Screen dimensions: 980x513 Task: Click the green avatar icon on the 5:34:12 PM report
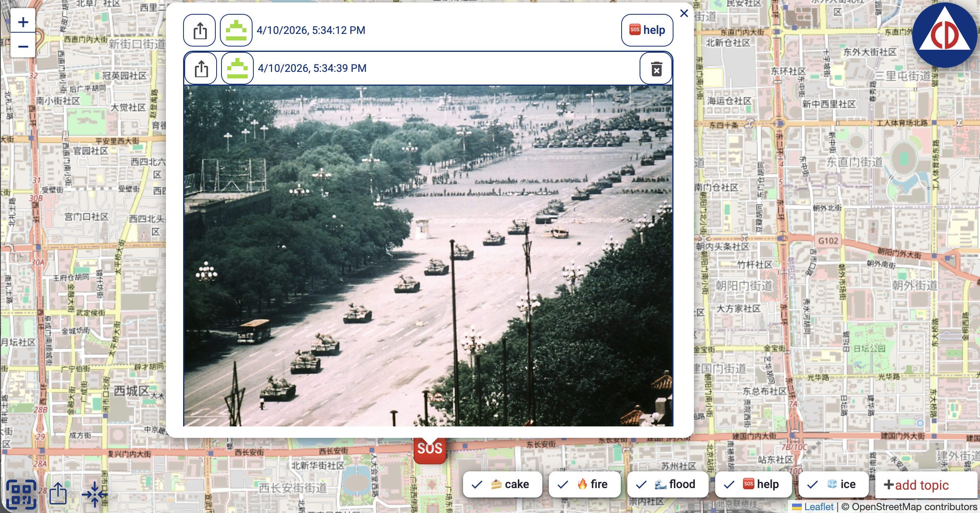pyautogui.click(x=237, y=30)
